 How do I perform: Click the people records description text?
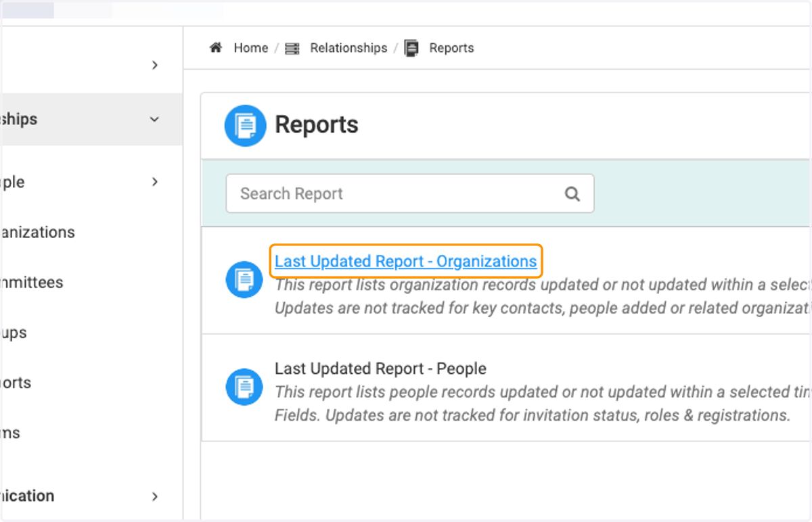[543, 404]
